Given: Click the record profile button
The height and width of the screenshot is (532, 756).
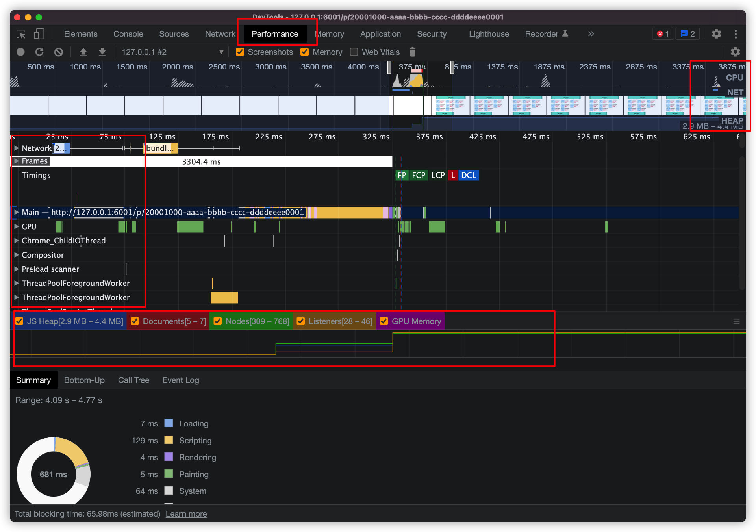Looking at the screenshot, I should (20, 52).
